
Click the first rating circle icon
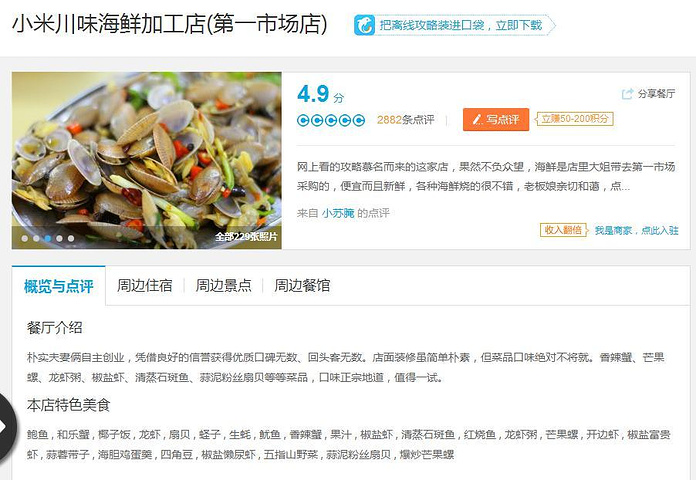pos(303,120)
